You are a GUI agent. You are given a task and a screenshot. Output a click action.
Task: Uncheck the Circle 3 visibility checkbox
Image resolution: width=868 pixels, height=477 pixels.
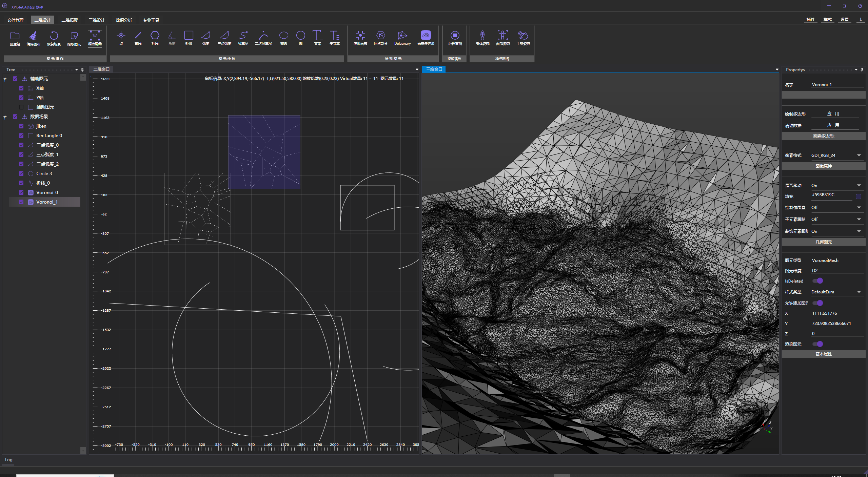point(21,173)
